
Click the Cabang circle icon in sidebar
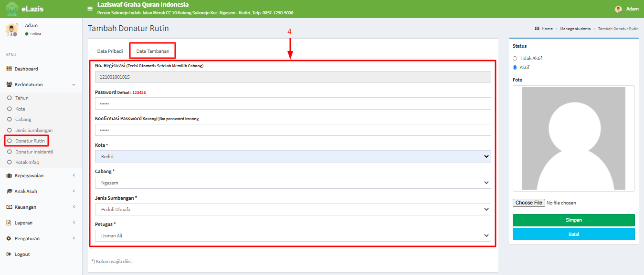tap(10, 119)
